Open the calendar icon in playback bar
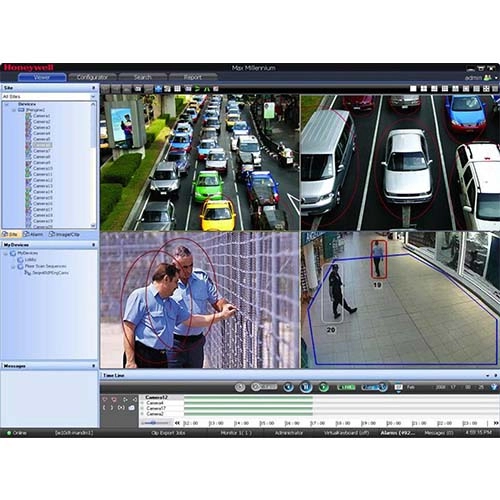 (398, 387)
